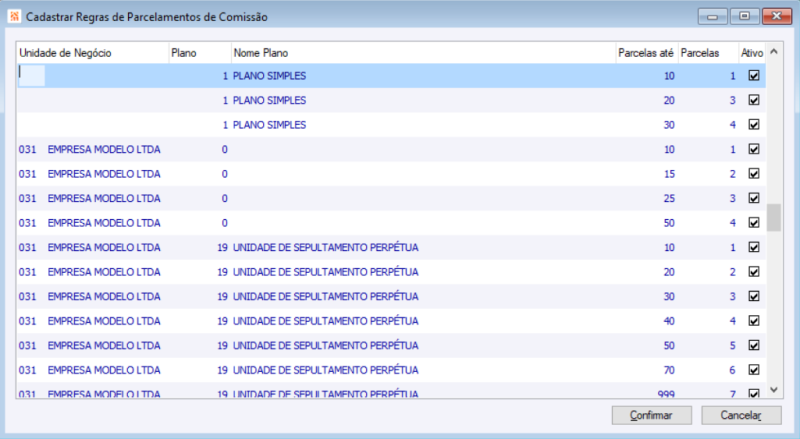Edit the empty Unidade de Negócio cell in first row
Screen dimensions: 800x439
pyautogui.click(x=32, y=76)
